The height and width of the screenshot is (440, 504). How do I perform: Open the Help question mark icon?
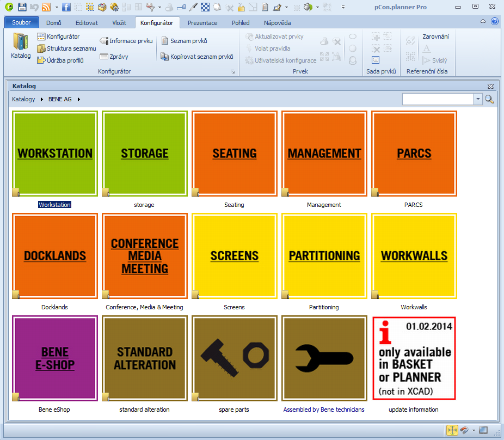495,22
